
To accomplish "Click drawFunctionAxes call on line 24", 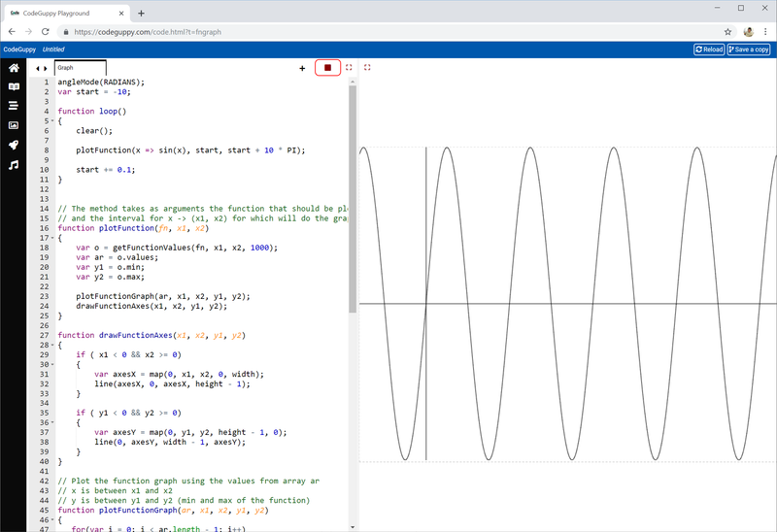I will (152, 306).
